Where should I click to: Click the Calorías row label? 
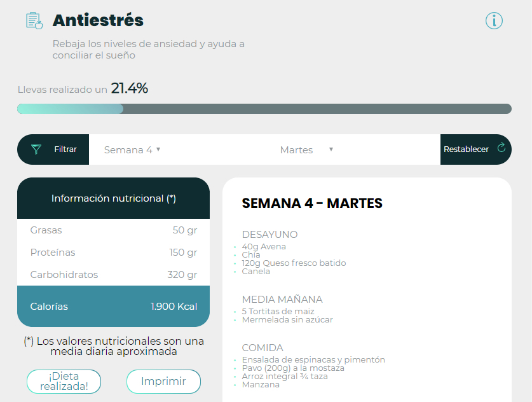coord(49,307)
